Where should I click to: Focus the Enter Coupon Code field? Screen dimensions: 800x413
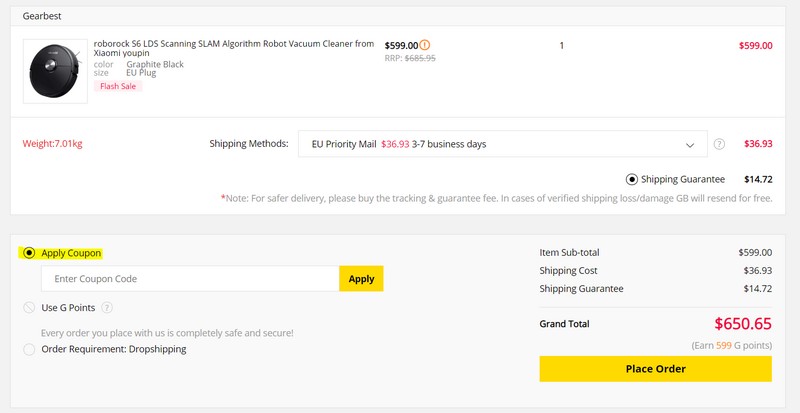(x=190, y=279)
